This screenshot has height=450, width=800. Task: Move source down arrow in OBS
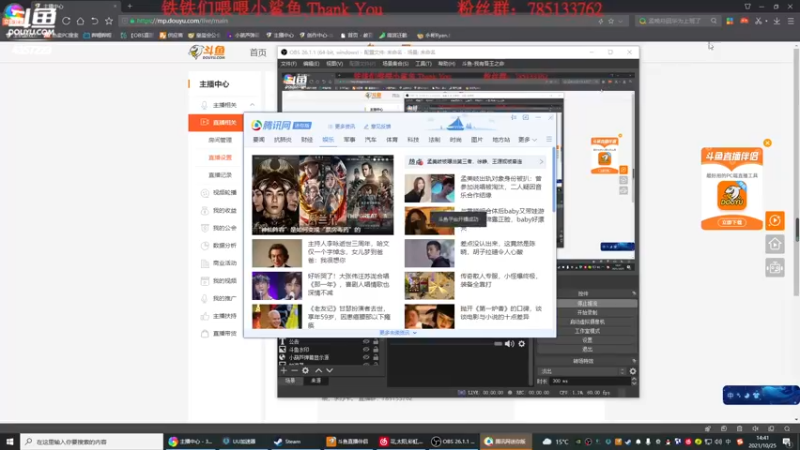tap(330, 370)
